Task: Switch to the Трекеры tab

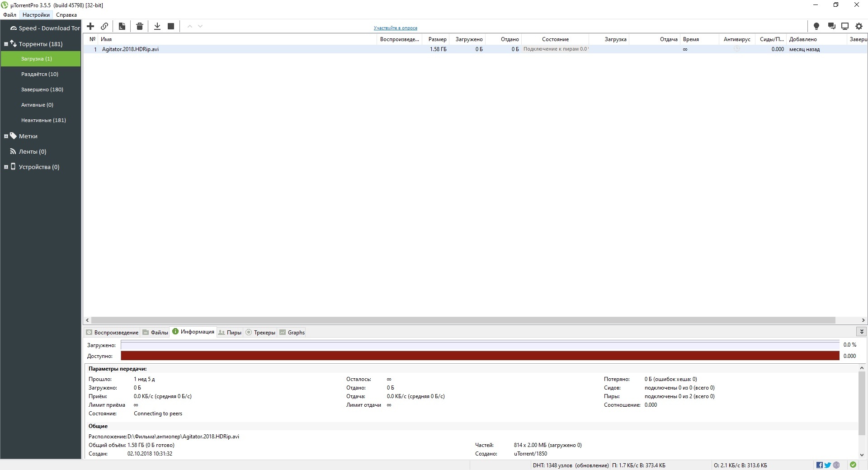Action: click(x=260, y=332)
